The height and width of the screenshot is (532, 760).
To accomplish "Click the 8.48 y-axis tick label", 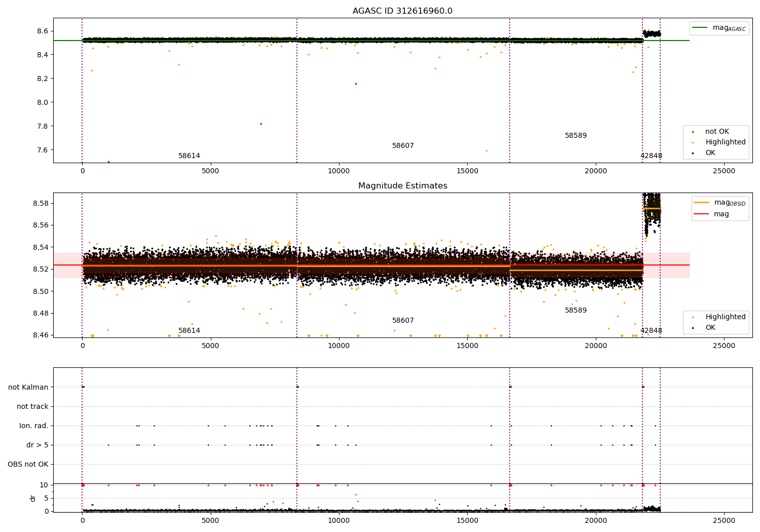I will 40,314.
